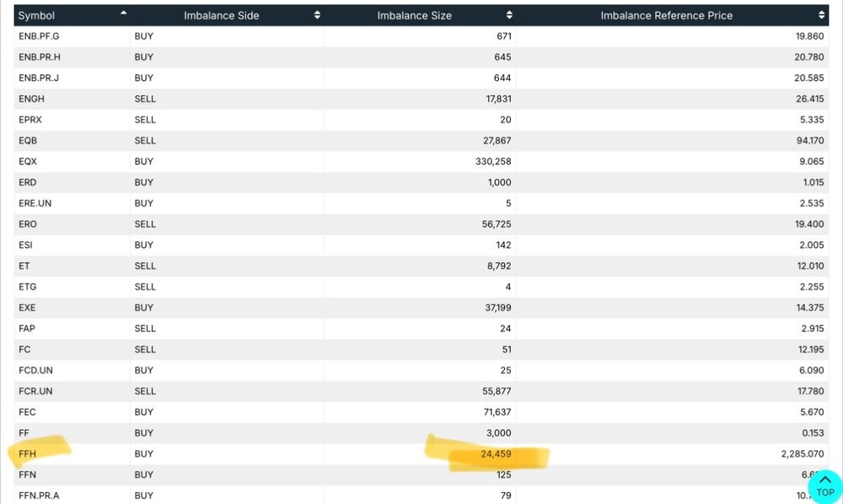The width and height of the screenshot is (843, 504).
Task: Sort using Imbalance Reference Price arrows
Action: 821,15
